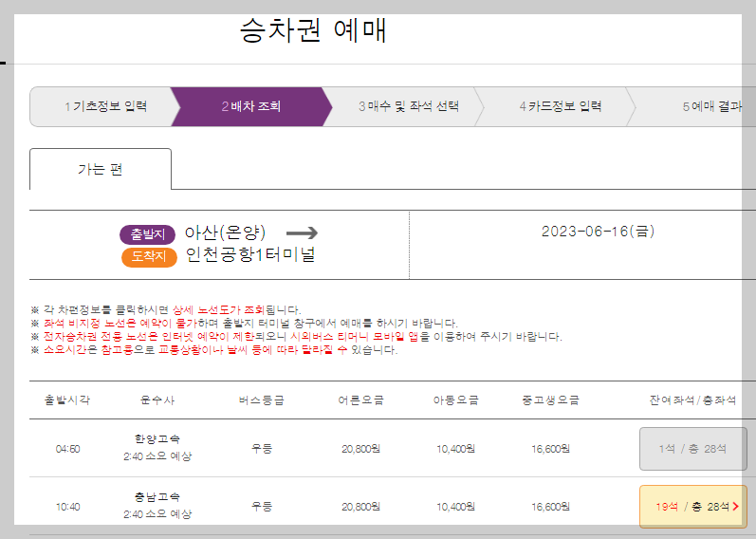756x539 pixels.
Task: Select step 3 매수 및 좌석 선택
Action: [x=409, y=106]
